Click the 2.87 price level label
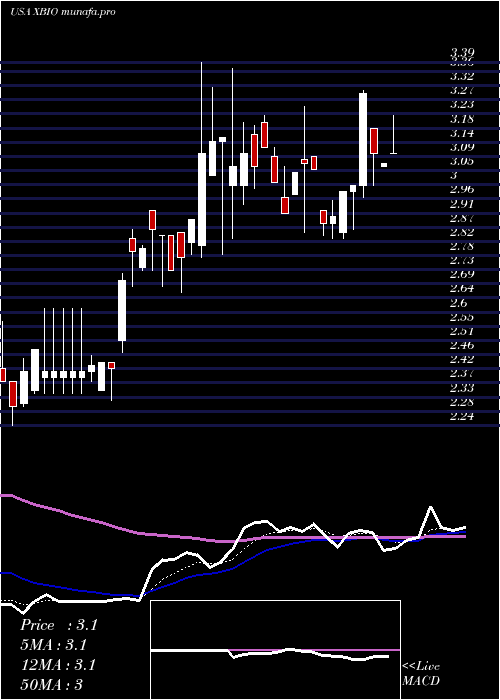500x700 pixels. [462, 218]
